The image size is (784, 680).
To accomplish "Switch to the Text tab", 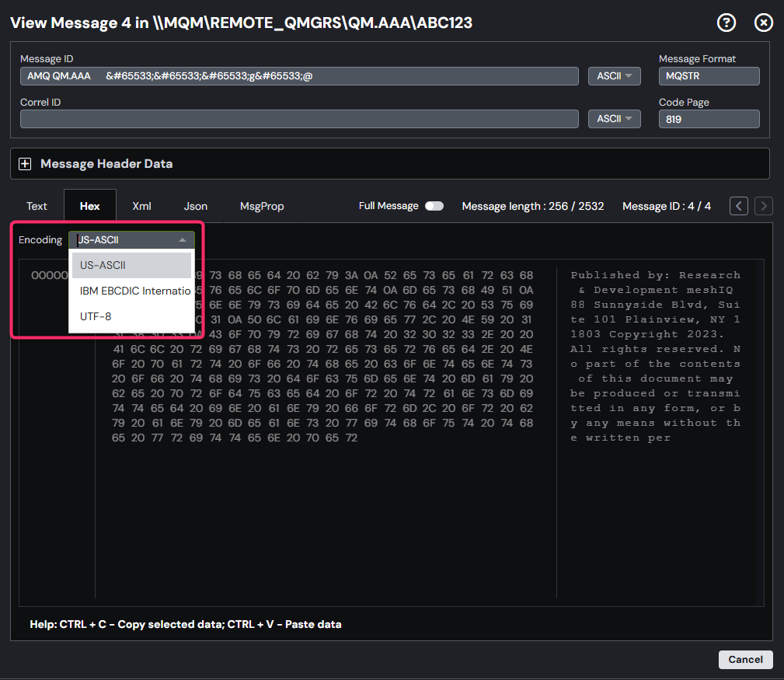I will 37,206.
